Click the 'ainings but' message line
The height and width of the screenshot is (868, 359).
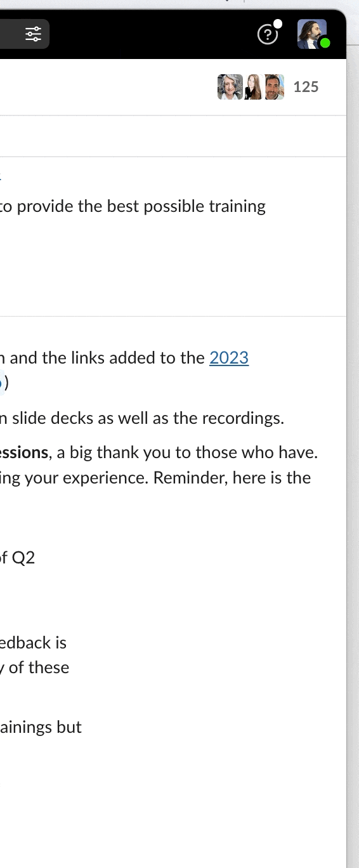[x=41, y=727]
